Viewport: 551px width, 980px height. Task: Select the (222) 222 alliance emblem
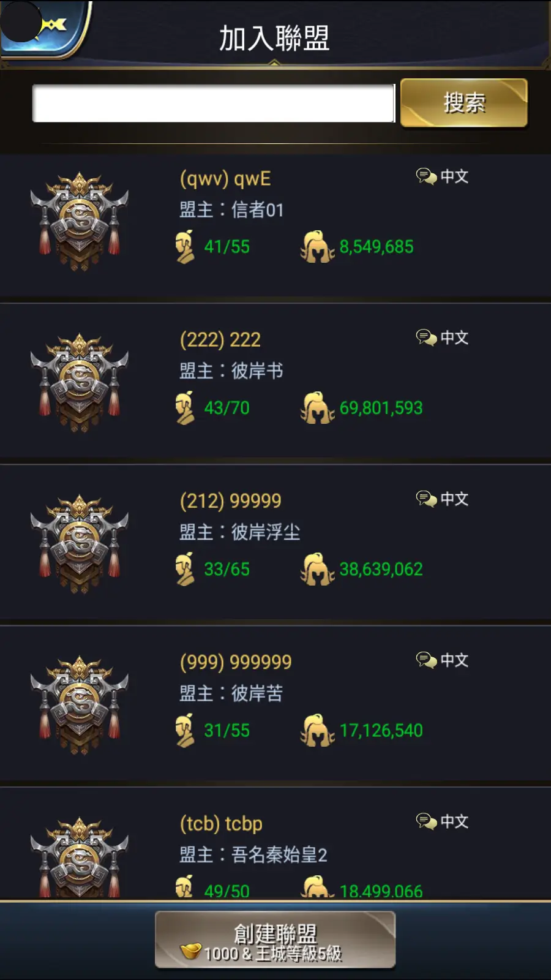(x=80, y=383)
